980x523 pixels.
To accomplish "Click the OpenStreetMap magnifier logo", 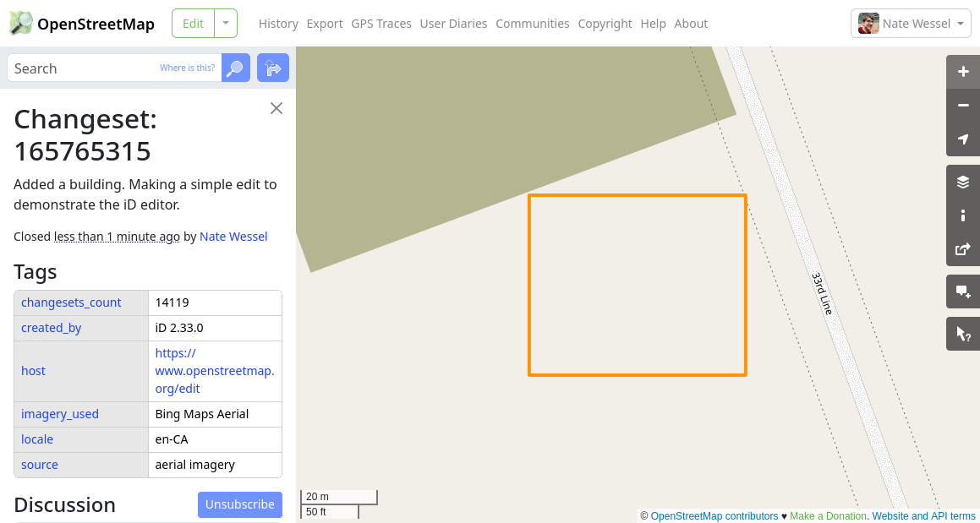I will pyautogui.click(x=21, y=24).
